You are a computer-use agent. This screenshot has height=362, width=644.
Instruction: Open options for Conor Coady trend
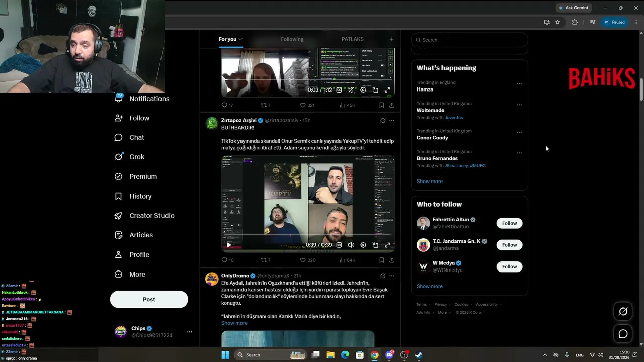519,132
